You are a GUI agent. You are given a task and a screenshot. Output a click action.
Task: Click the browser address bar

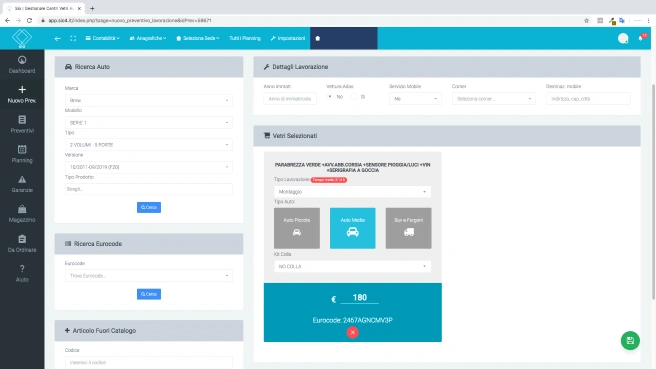point(310,20)
